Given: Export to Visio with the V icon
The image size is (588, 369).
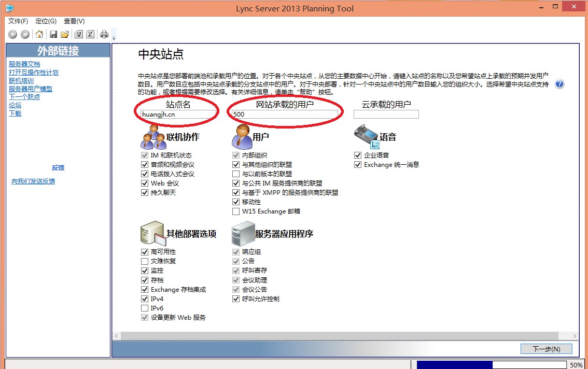Looking at the screenshot, I should 79,35.
